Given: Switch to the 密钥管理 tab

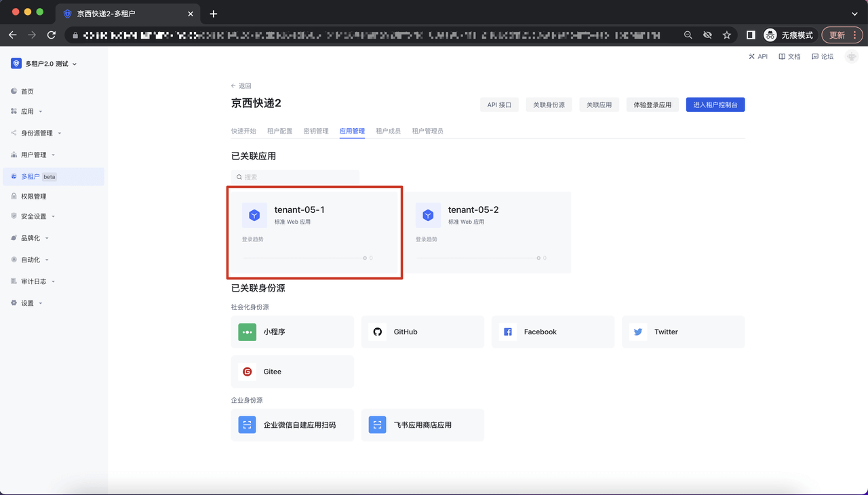Looking at the screenshot, I should pos(316,131).
